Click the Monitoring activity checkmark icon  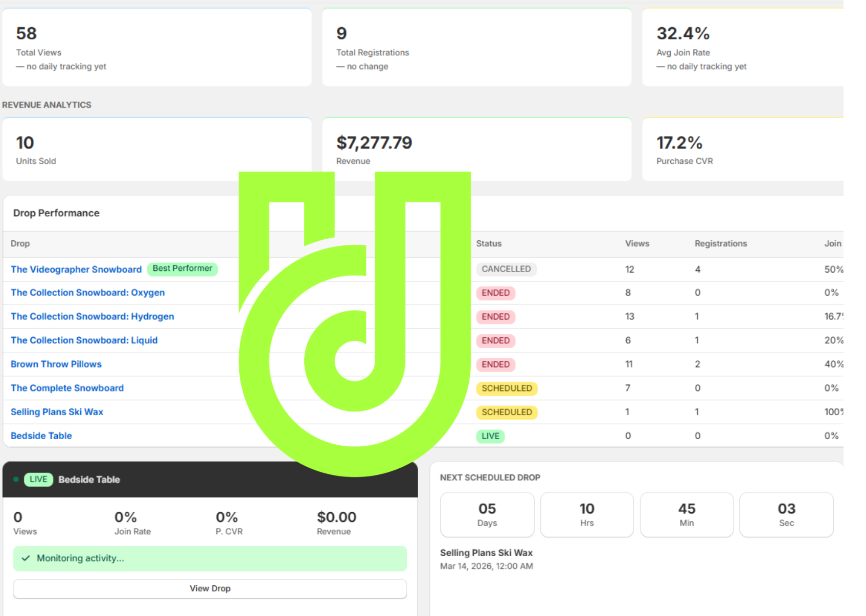pyautogui.click(x=26, y=558)
